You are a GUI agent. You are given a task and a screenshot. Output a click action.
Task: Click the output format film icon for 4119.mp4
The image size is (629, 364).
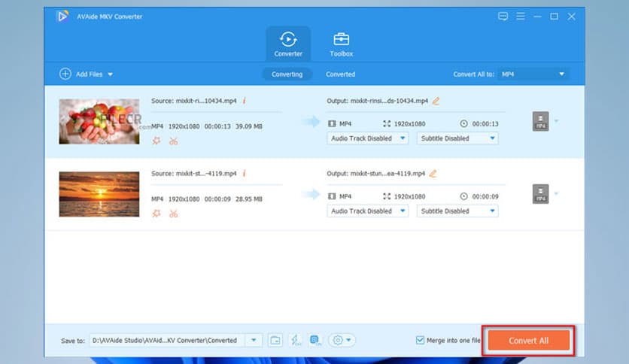tap(332, 196)
